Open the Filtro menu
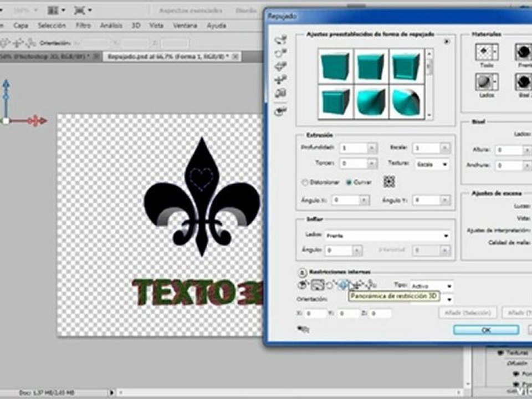532x399 pixels. pyautogui.click(x=83, y=25)
